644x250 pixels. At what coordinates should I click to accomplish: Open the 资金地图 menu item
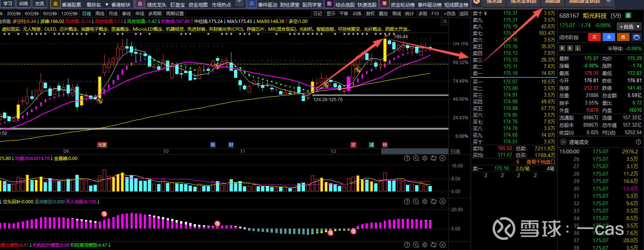tap(198, 4)
